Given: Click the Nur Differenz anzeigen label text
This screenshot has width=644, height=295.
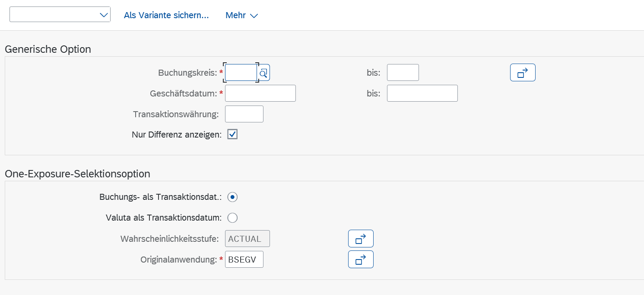Looking at the screenshot, I should [176, 135].
